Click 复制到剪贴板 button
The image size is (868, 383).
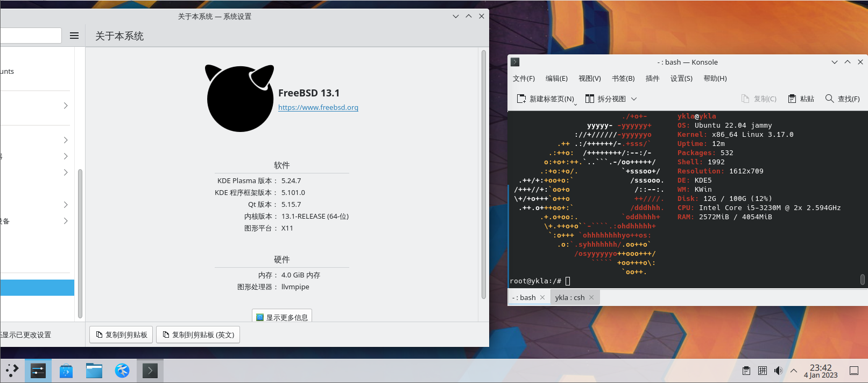click(122, 335)
